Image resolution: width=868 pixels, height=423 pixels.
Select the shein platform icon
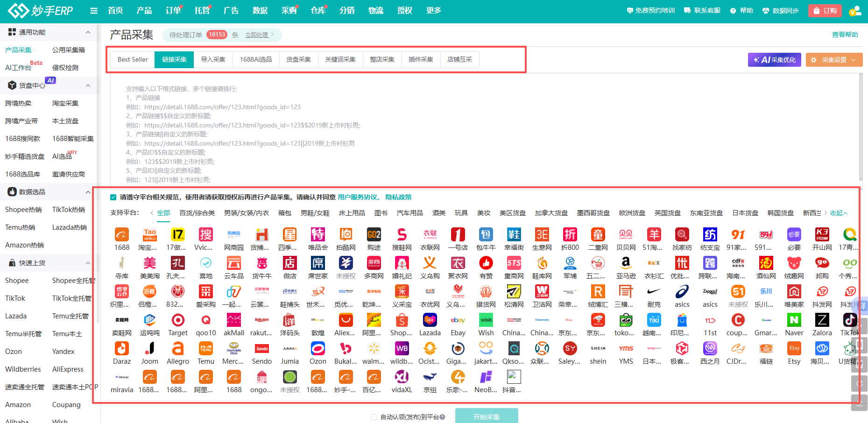(598, 348)
